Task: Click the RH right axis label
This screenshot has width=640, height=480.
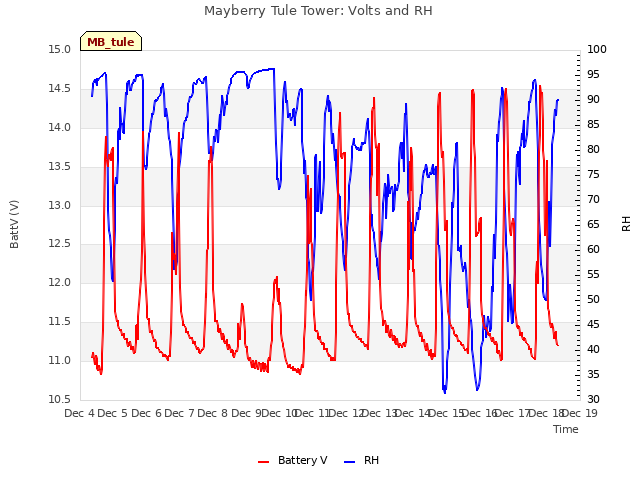Action: pos(626,224)
